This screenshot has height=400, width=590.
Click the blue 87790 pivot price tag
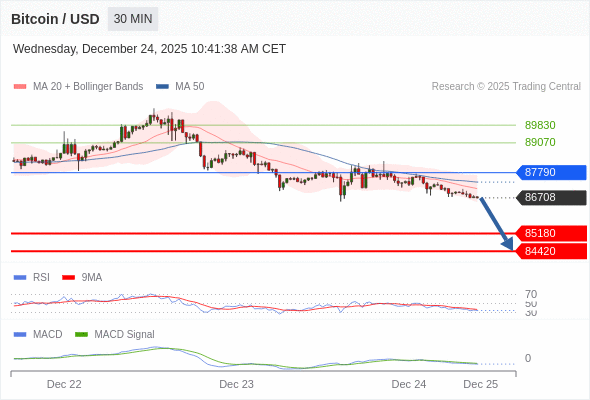(x=550, y=172)
